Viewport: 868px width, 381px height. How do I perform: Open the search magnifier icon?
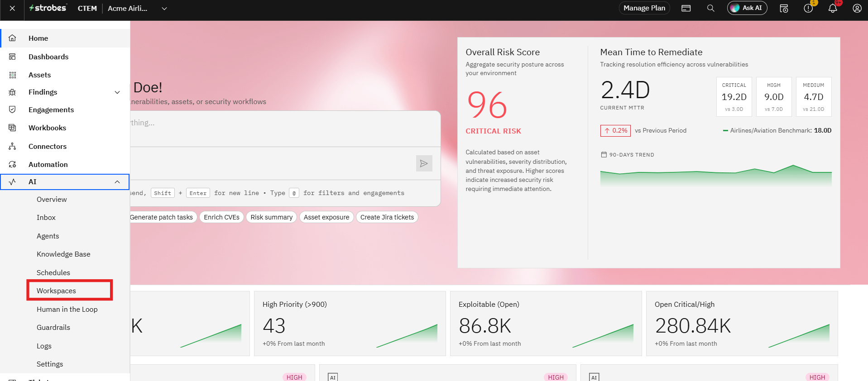click(x=711, y=8)
